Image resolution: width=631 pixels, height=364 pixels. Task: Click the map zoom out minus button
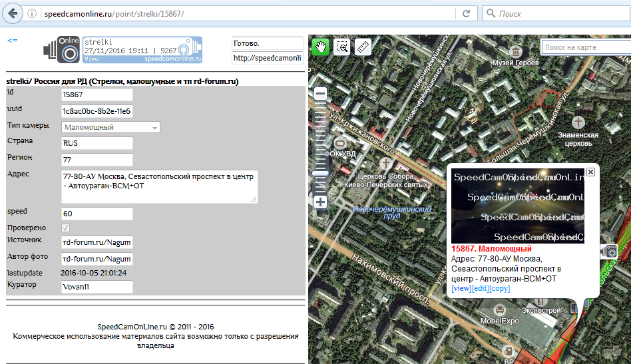(x=320, y=94)
